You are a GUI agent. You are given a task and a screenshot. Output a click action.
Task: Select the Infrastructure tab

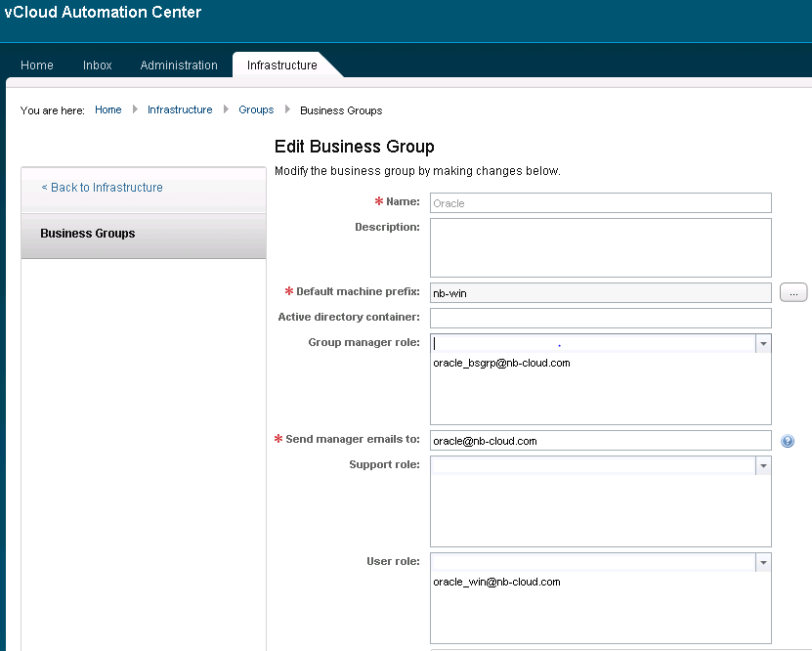pyautogui.click(x=281, y=65)
